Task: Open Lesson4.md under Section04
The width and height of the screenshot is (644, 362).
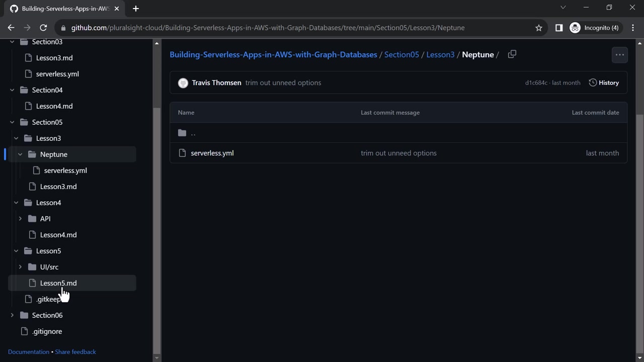Action: click(x=54, y=106)
